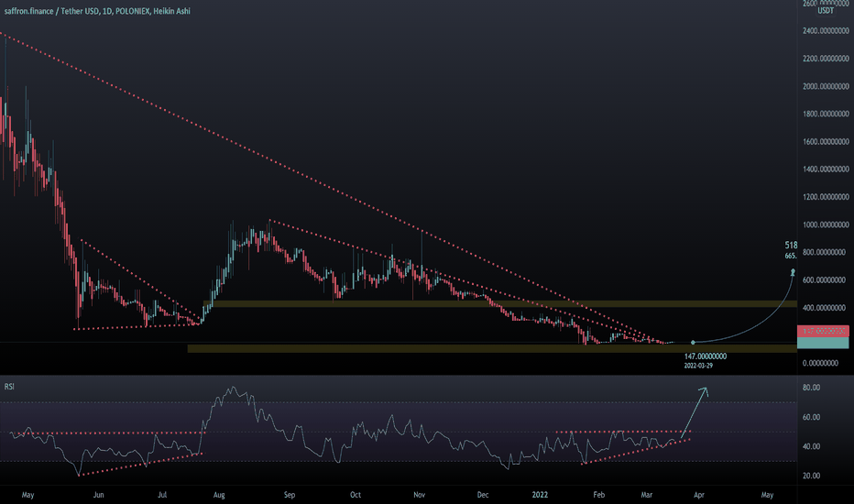Click the 2000.00000000 price axis label

click(826, 86)
